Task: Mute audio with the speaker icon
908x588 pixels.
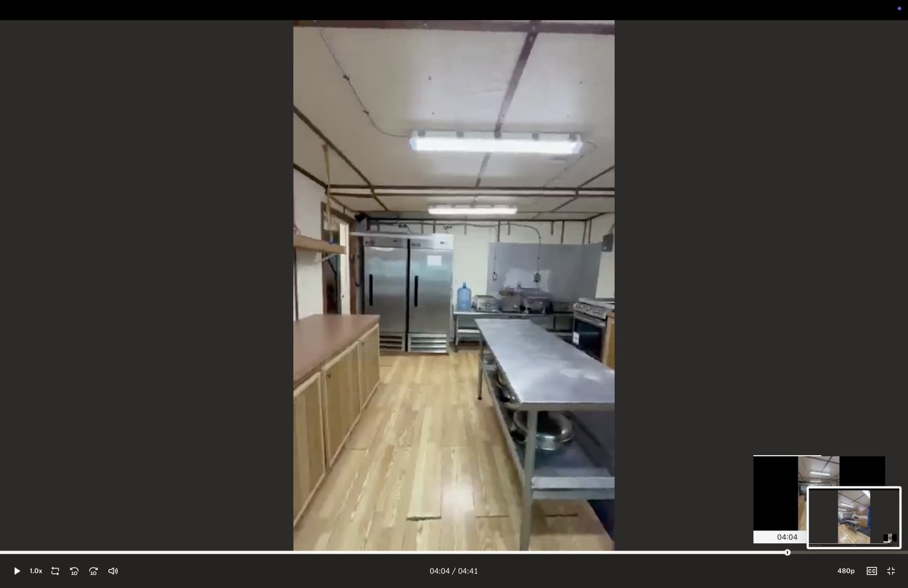Action: pyautogui.click(x=113, y=571)
